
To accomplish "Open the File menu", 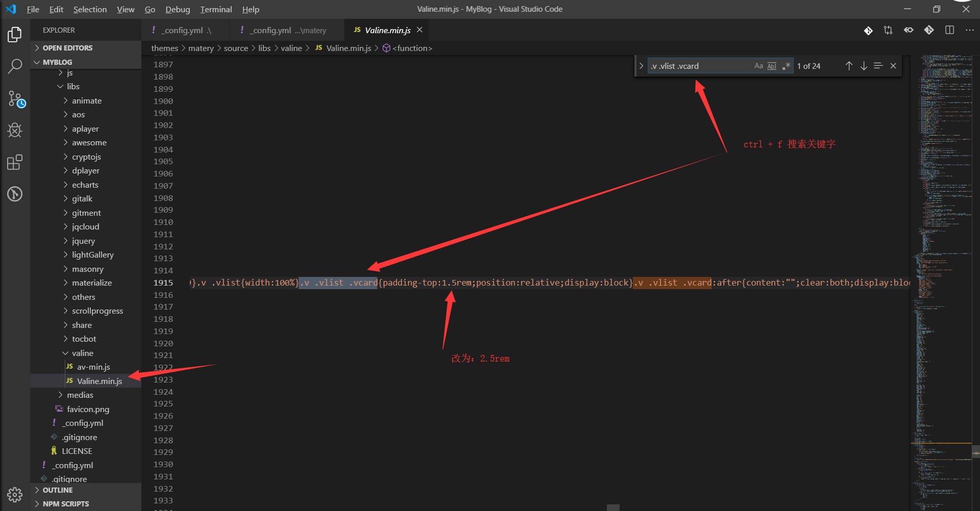I will tap(33, 9).
